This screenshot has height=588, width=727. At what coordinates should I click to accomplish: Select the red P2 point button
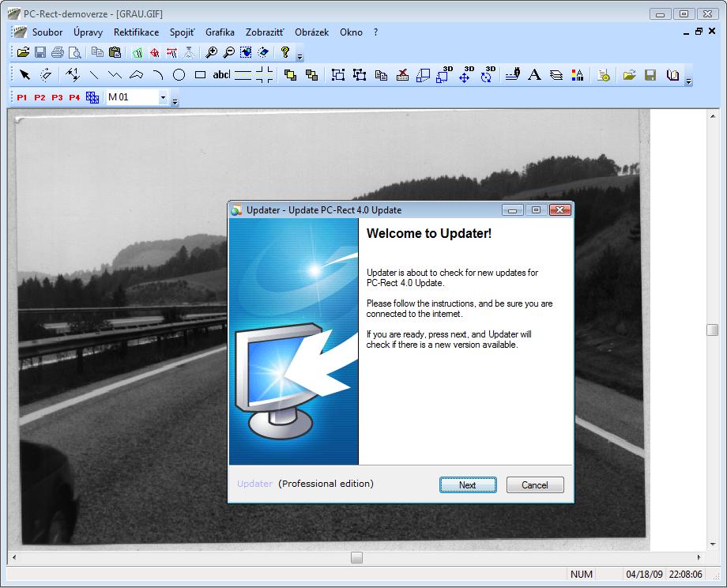click(40, 97)
